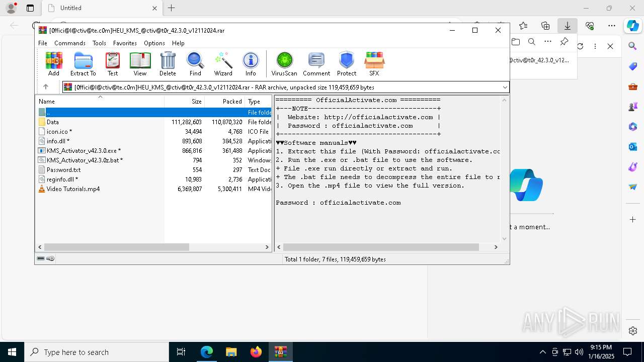
Task: Open the Find tool
Action: click(195, 64)
